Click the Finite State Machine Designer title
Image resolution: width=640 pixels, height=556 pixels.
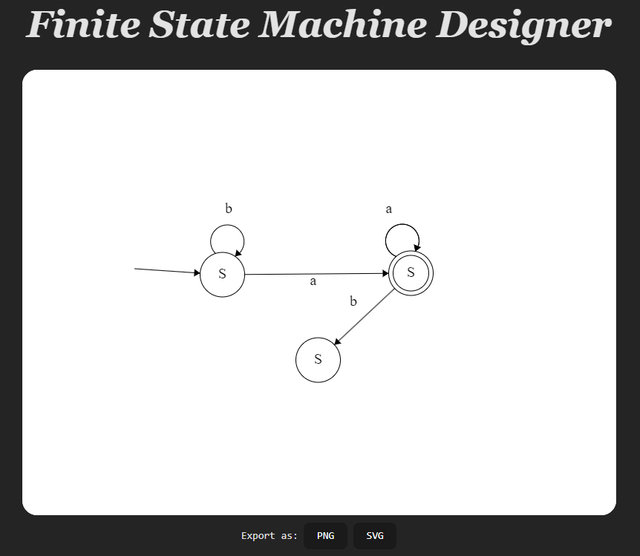[319, 25]
